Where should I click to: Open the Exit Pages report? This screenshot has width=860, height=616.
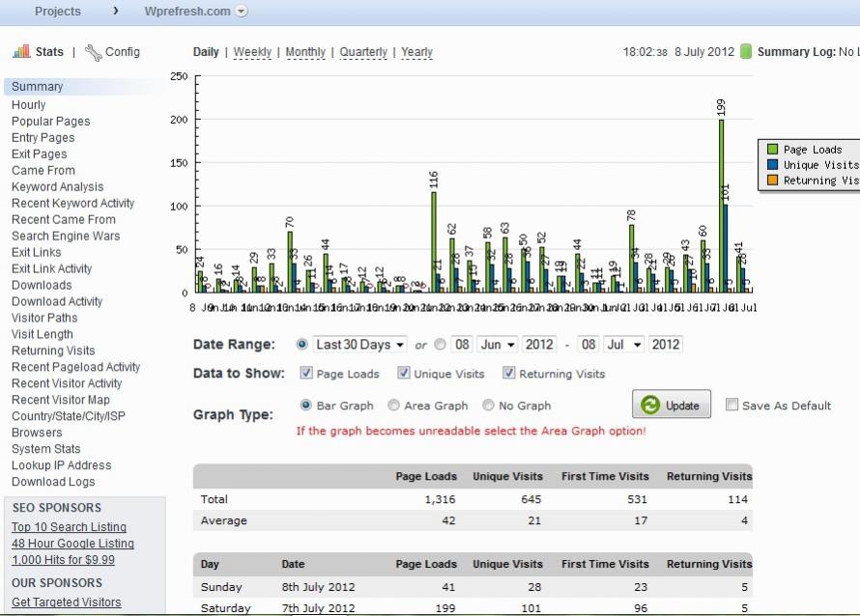coord(40,154)
